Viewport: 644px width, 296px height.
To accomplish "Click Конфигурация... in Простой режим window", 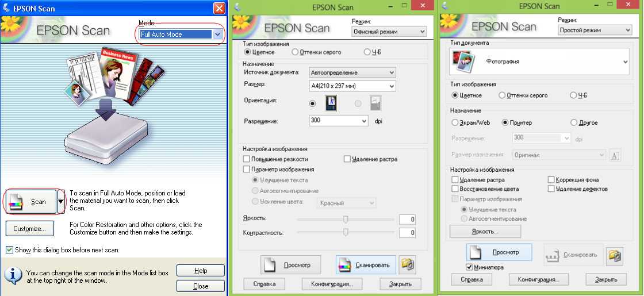I will pos(538,280).
